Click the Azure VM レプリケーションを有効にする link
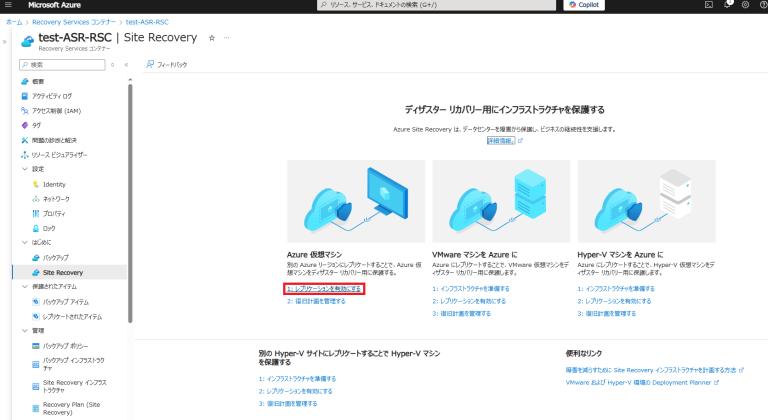The height and width of the screenshot is (420, 768). point(323,288)
